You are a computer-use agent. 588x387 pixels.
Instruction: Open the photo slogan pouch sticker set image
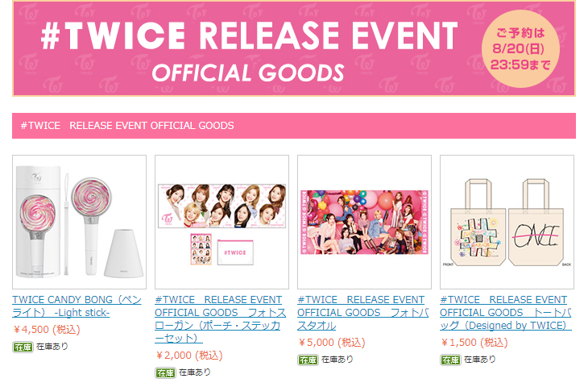click(222, 222)
